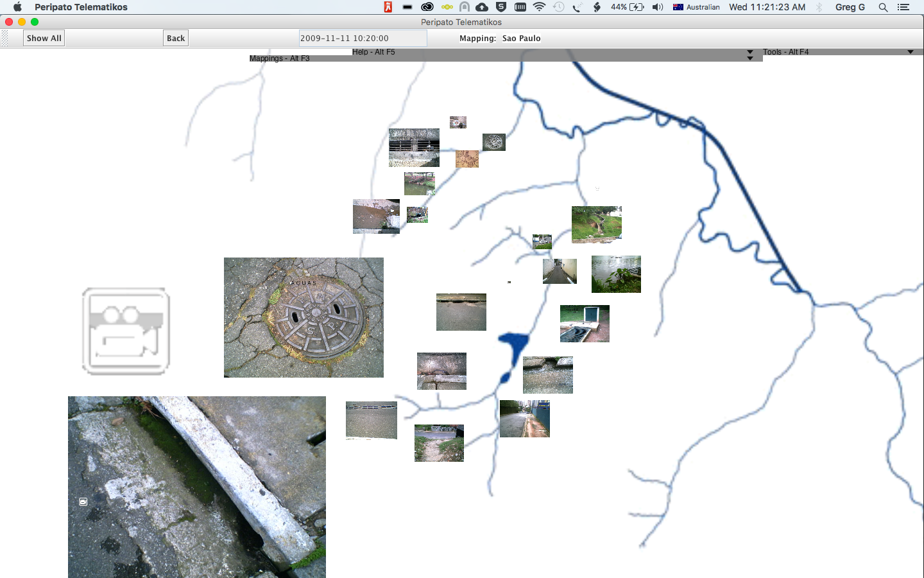
Task: Open Notification Center list icon
Action: coord(903,7)
